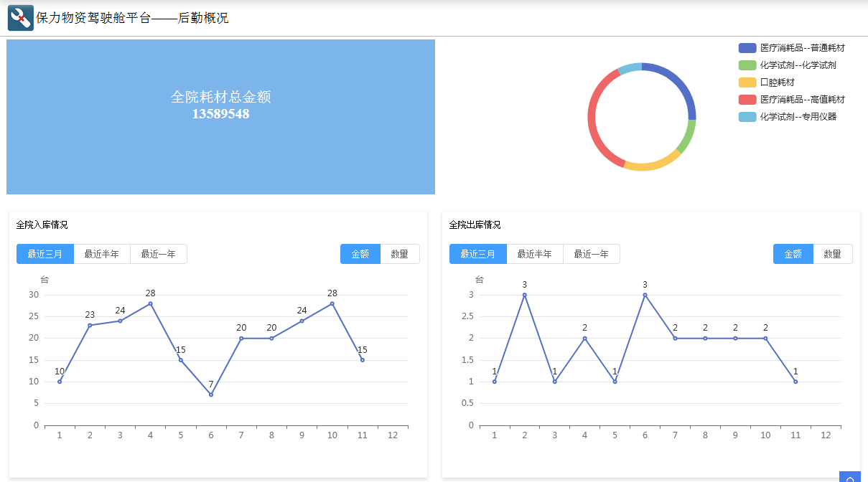Select 最近半年 tab in 全院入库情况

click(x=102, y=254)
